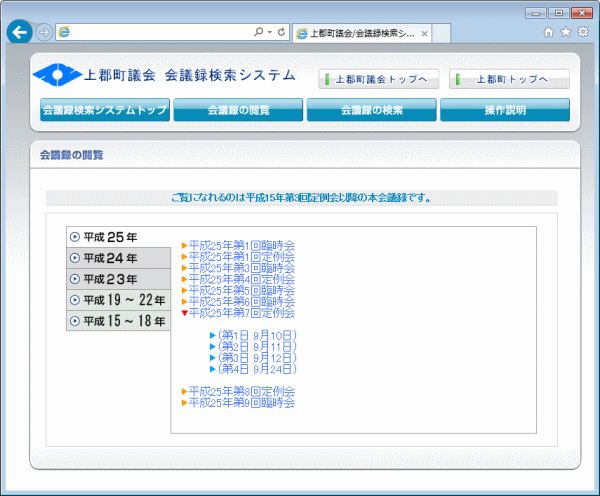Click circle arrow icon beside 平成23年
The width and height of the screenshot is (600, 496).
[75, 279]
